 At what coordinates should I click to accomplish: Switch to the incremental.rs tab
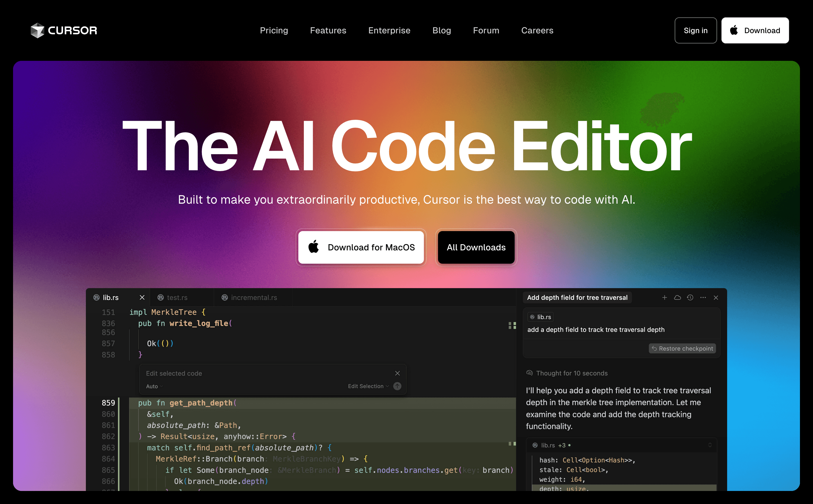click(254, 297)
